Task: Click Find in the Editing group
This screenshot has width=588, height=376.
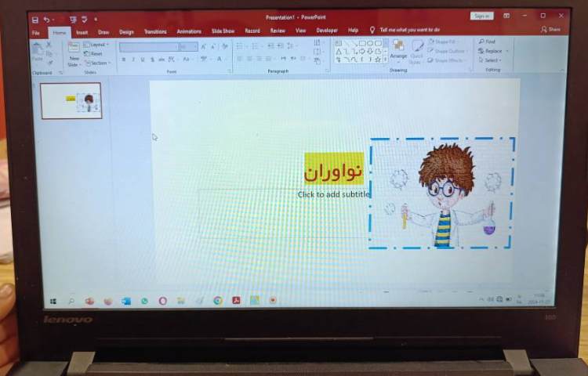Action: click(487, 42)
